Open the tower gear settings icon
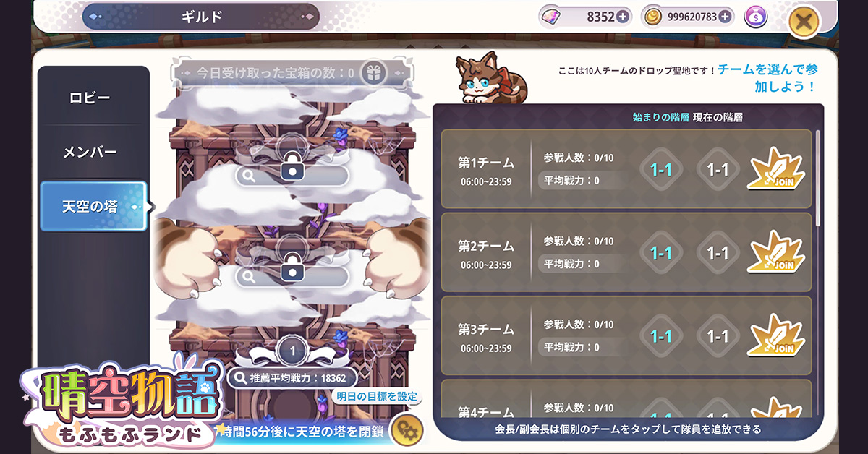The width and height of the screenshot is (868, 454). 406,431
